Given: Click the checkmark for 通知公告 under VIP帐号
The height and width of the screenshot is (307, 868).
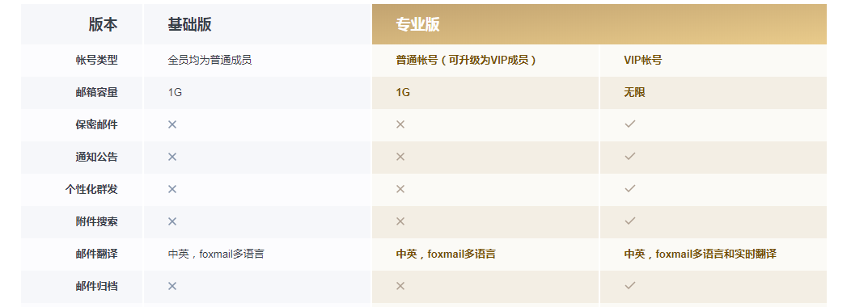Looking at the screenshot, I should (x=629, y=157).
